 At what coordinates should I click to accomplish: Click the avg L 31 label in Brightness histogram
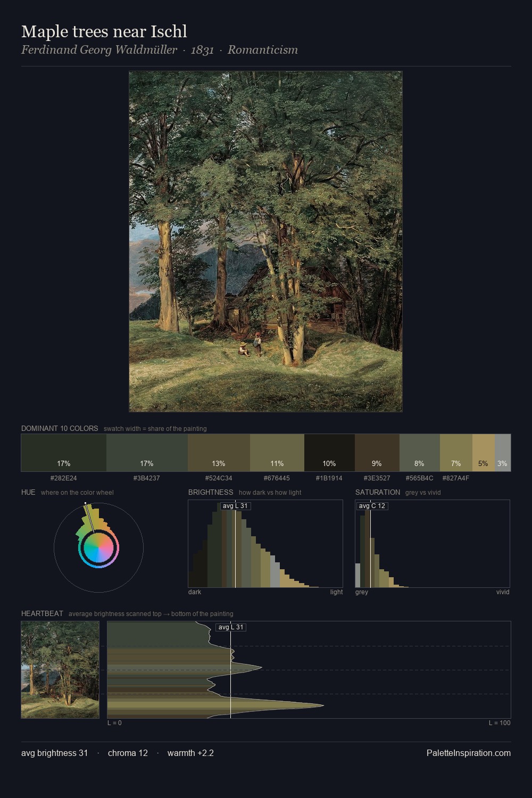point(235,506)
